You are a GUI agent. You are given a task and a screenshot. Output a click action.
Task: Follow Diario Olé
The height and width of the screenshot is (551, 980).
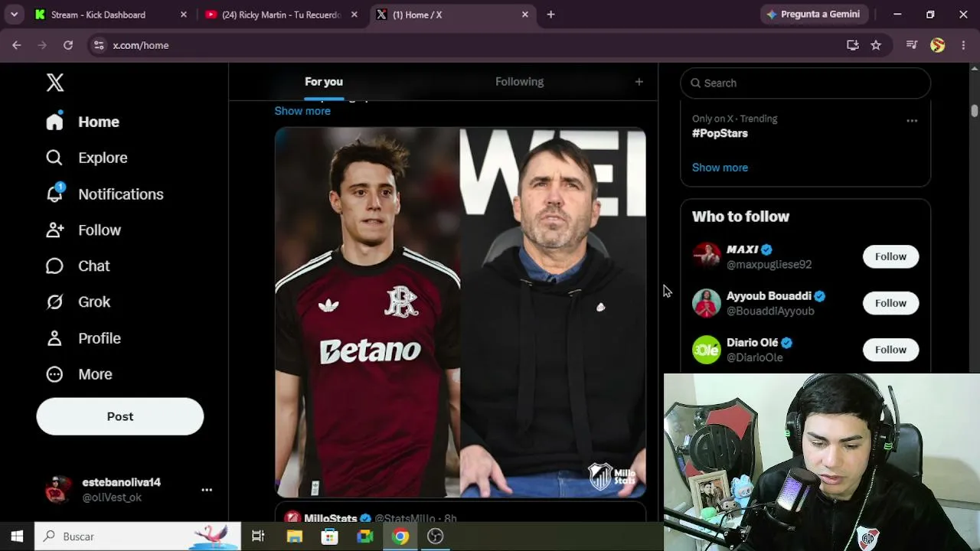pos(890,350)
